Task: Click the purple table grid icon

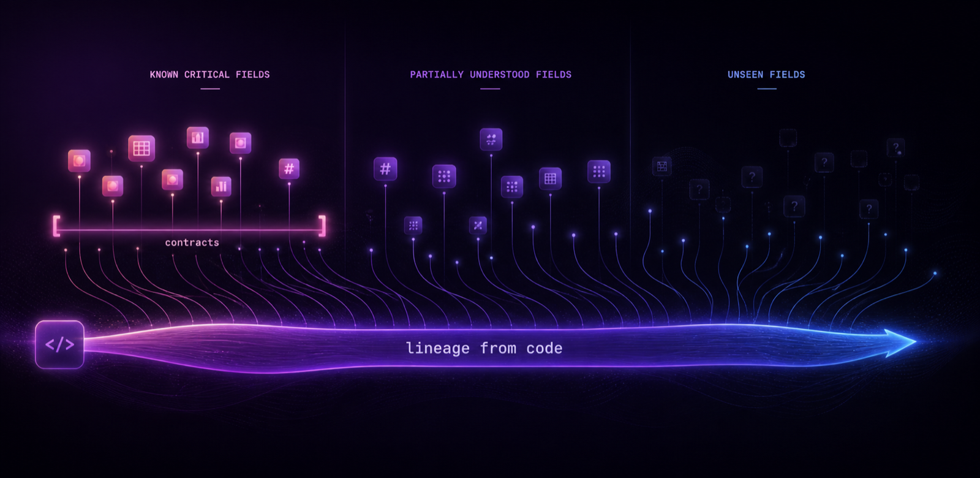Action: pos(550,178)
